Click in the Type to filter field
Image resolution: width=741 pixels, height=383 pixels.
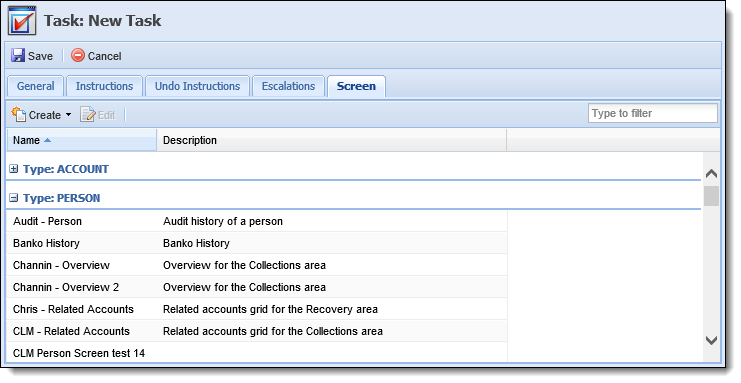pyautogui.click(x=653, y=113)
